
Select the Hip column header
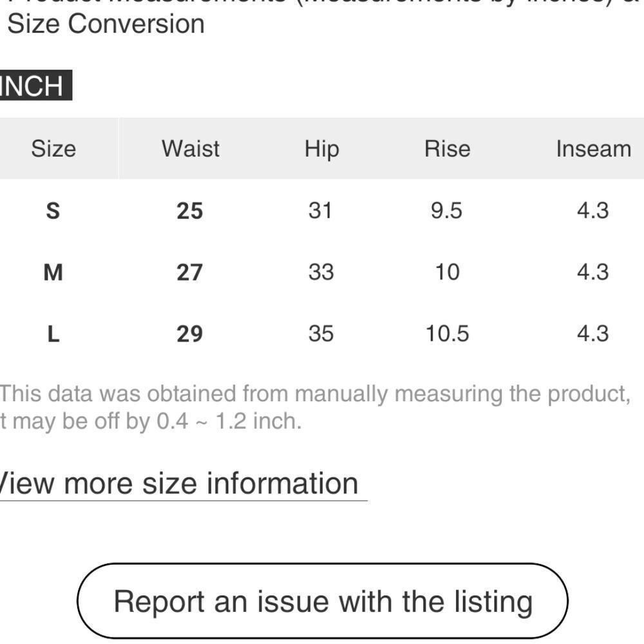click(x=322, y=149)
